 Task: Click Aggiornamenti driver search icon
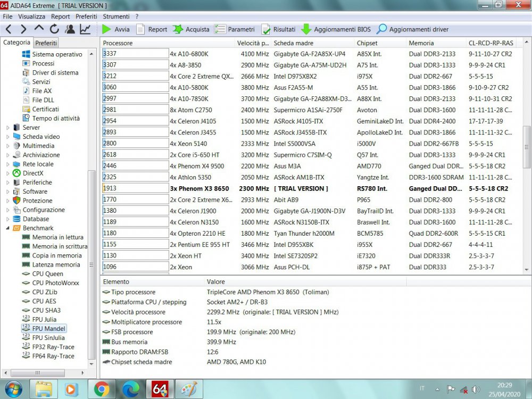382,29
